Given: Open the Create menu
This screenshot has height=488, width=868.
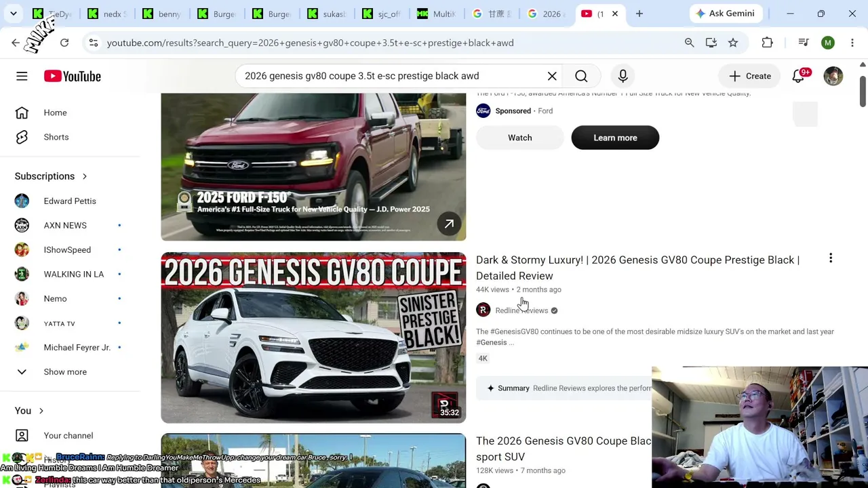Looking at the screenshot, I should click(x=749, y=76).
